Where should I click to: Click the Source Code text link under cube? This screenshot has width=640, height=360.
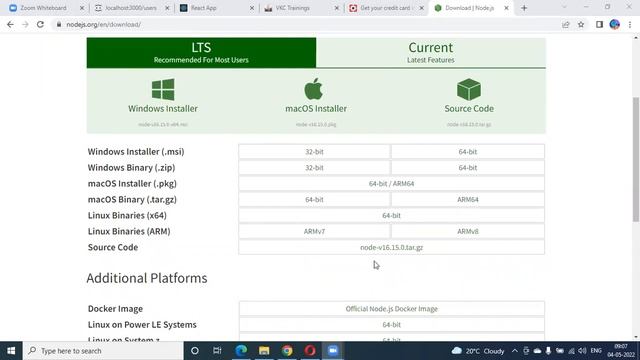pyautogui.click(x=469, y=109)
